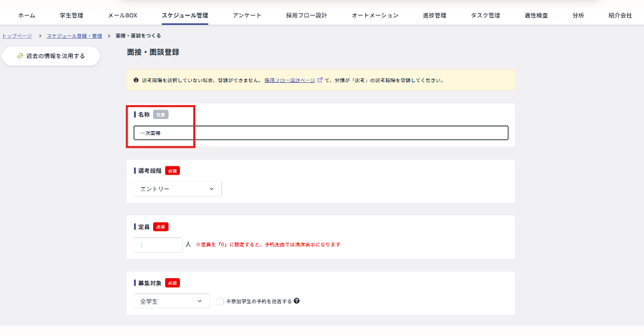Focus the 定員 number input
644x335 pixels.
click(158, 245)
